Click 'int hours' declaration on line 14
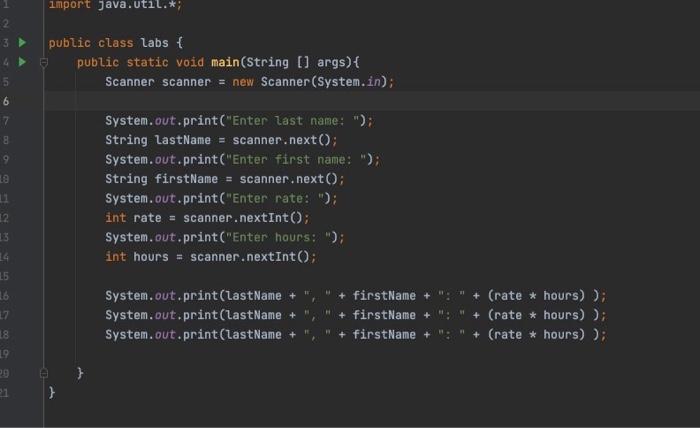The height and width of the screenshot is (428, 700). [x=137, y=257]
